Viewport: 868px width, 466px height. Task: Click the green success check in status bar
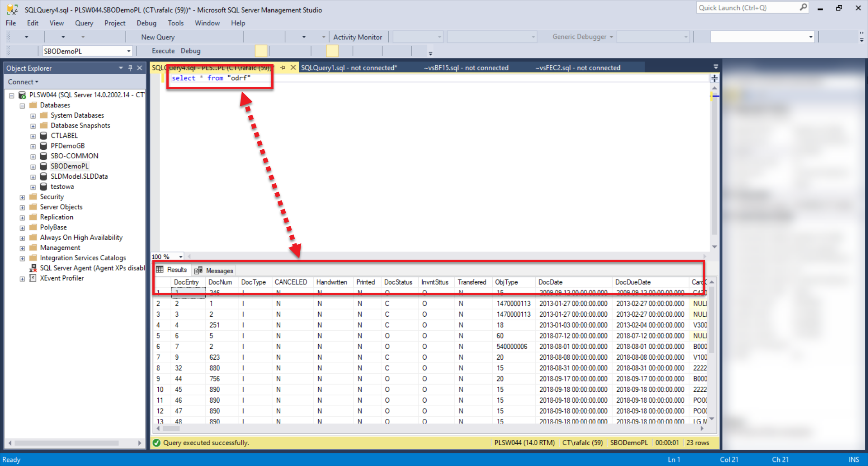156,442
